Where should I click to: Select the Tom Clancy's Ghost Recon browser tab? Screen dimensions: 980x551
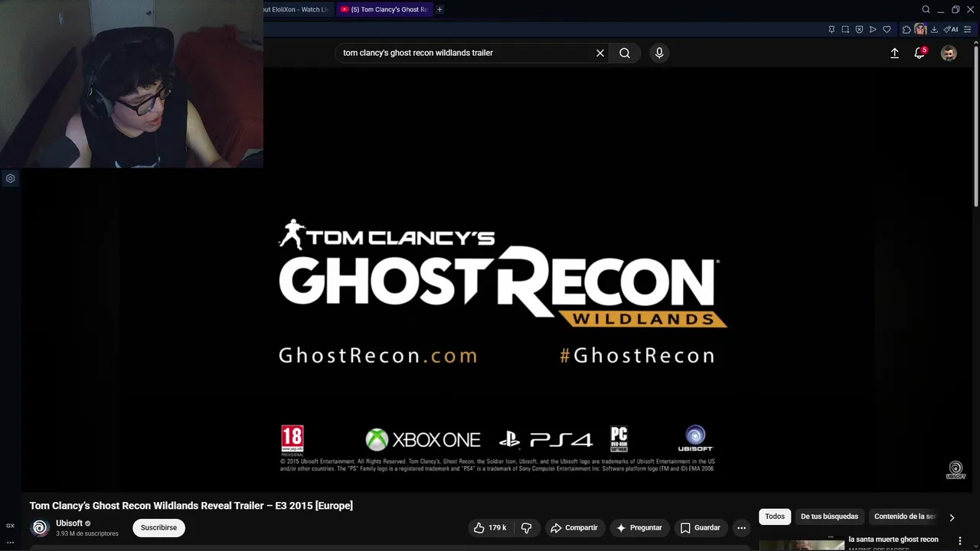[x=384, y=9]
